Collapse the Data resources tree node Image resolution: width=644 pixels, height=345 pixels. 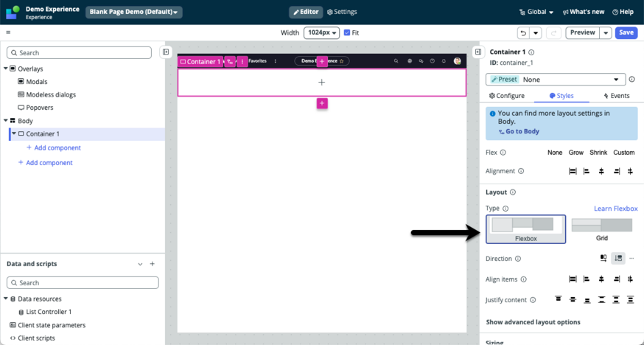coord(6,299)
